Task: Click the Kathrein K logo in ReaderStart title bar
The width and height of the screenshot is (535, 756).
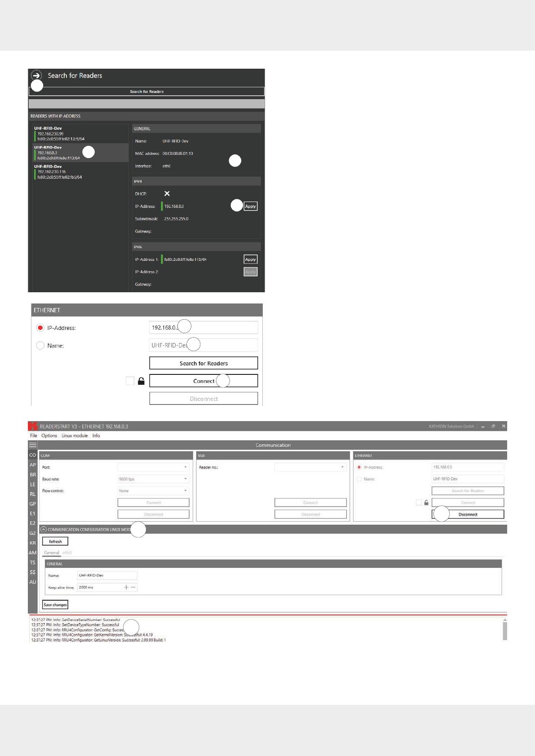Action: (32, 426)
